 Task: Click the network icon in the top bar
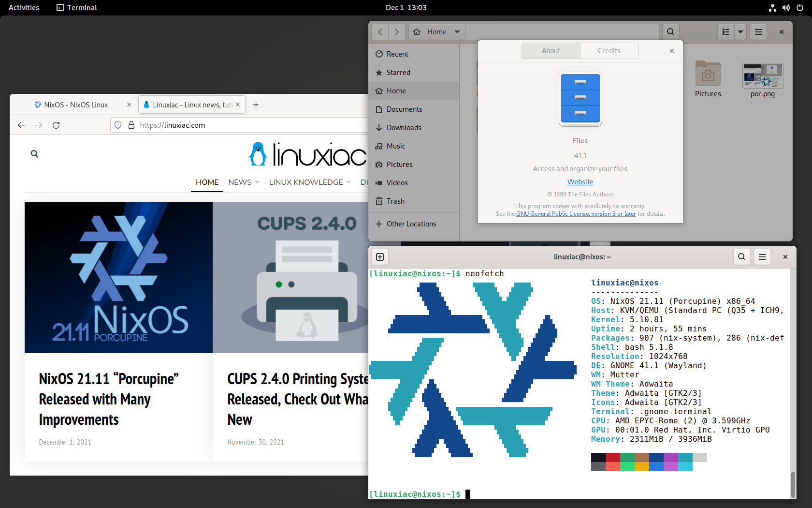772,8
